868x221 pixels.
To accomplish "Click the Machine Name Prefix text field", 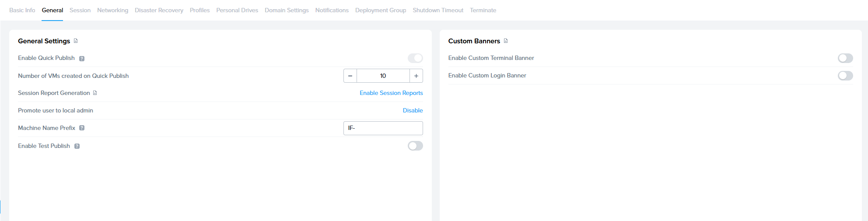I will (x=383, y=128).
